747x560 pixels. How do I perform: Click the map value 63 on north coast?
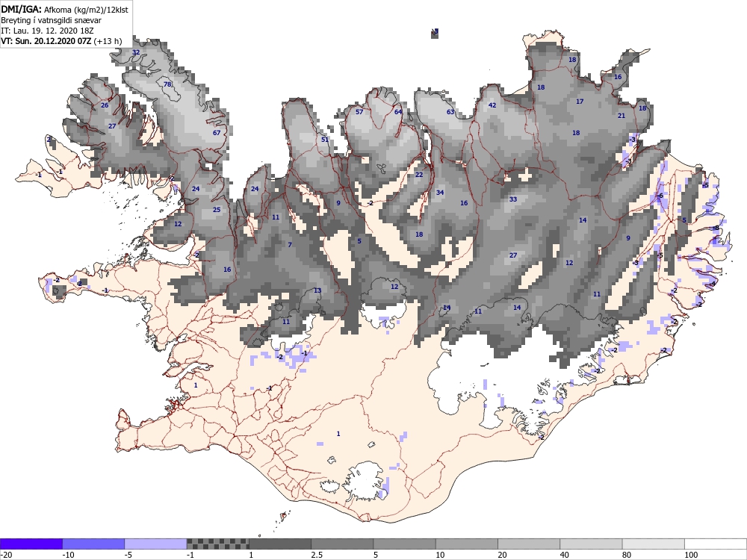tap(450, 112)
